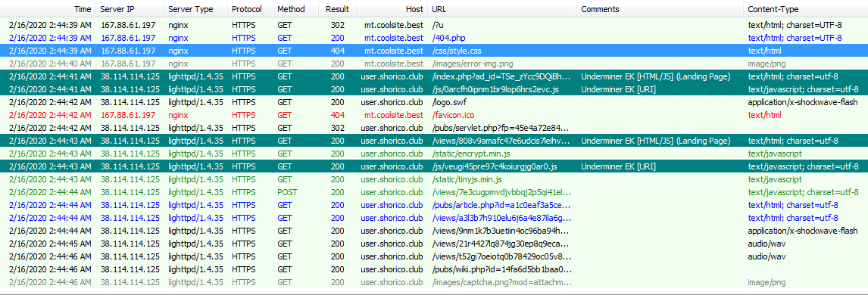The height and width of the screenshot is (295, 868).
Task: Click mt.coolsite.best host in the favicon.ico row
Action: [x=394, y=115]
